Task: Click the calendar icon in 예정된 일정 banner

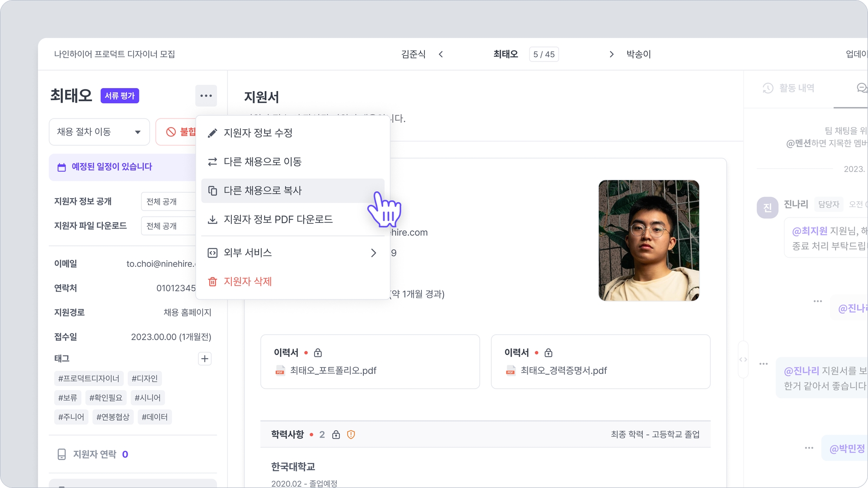Action: (62, 167)
